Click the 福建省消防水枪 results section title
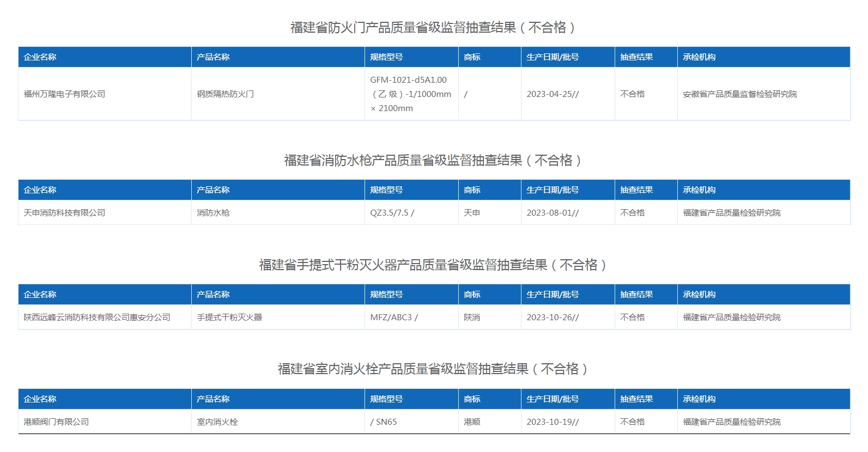Viewport: 868px width, 452px height. pos(434,161)
